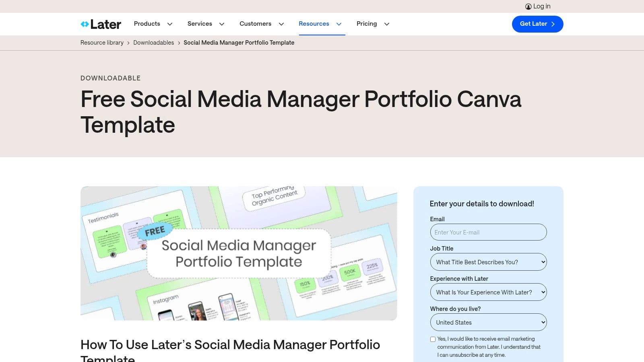Check the email marketing consent checkbox
644x362 pixels.
click(x=433, y=339)
